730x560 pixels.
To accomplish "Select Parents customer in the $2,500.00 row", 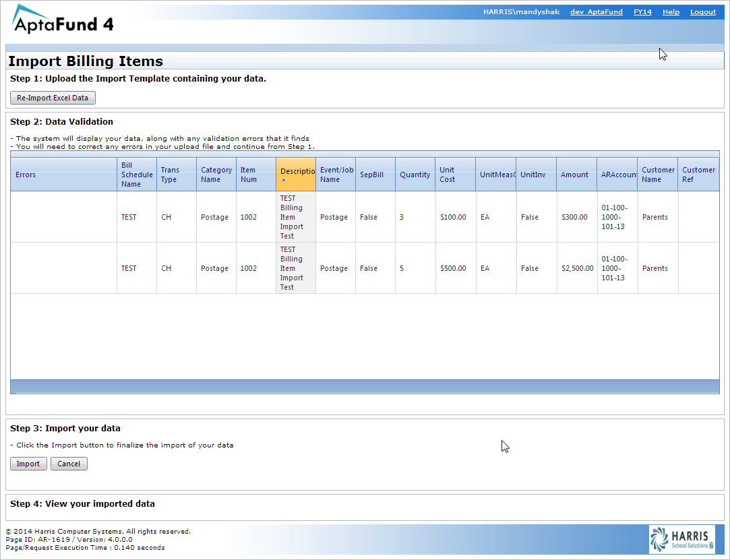I will [x=658, y=268].
